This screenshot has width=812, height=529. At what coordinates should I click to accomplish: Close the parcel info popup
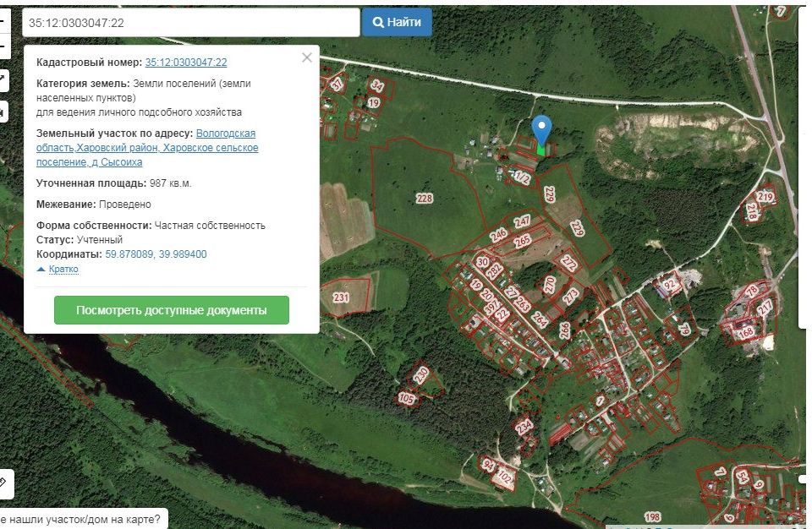(306, 57)
